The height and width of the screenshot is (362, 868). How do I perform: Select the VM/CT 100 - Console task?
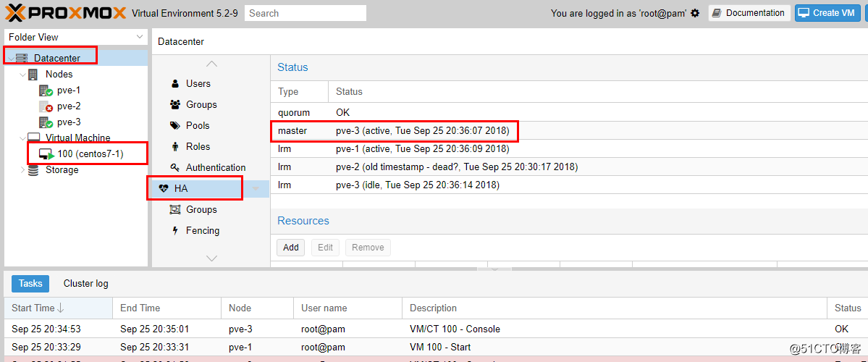[x=436, y=329]
